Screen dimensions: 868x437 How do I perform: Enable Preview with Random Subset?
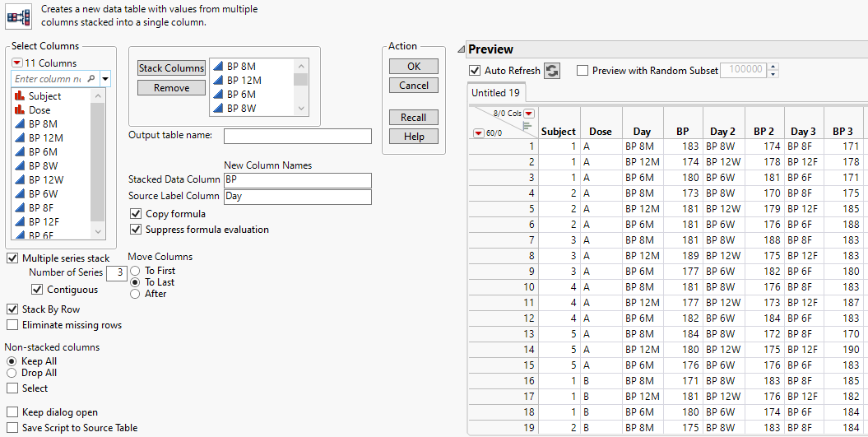(x=583, y=71)
